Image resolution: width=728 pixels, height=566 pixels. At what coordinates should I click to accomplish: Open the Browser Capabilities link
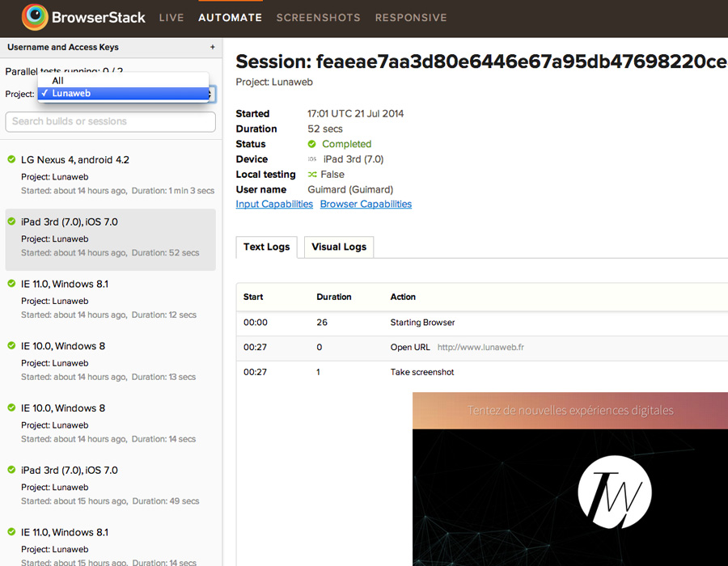[366, 204]
